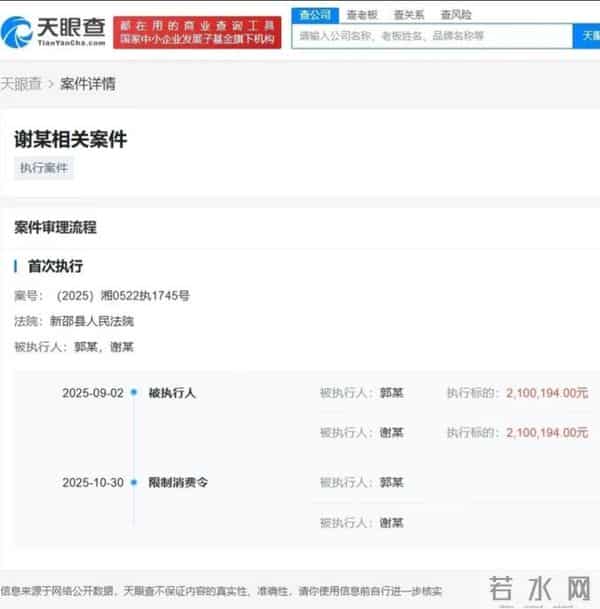
Task: Click the data source disclaimer text
Action: pyautogui.click(x=221, y=592)
